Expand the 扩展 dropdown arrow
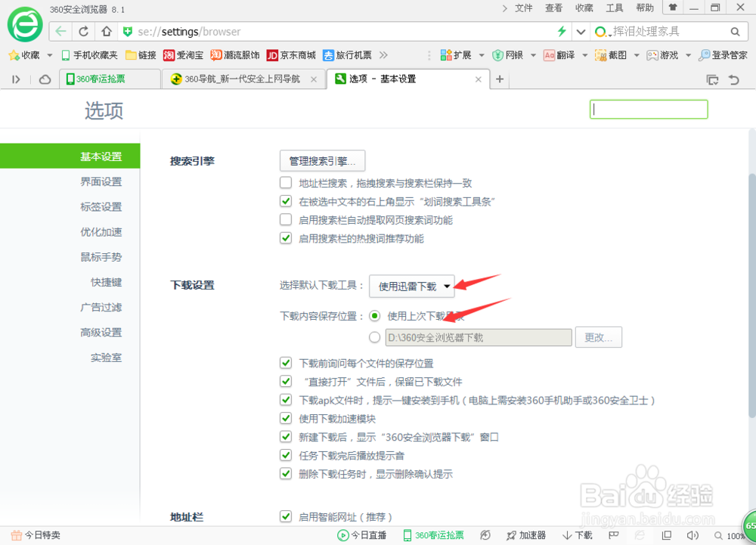Viewport: 756px width, 545px height. pos(481,55)
